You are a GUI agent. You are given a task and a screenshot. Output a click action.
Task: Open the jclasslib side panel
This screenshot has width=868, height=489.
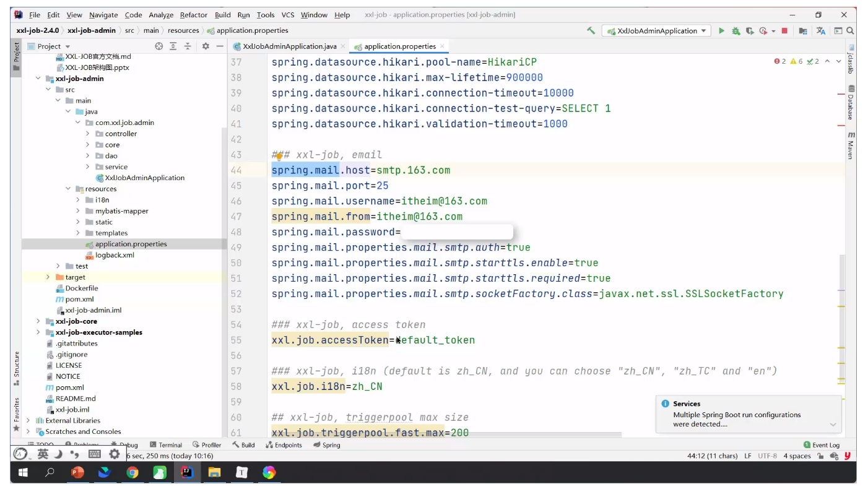click(x=851, y=59)
